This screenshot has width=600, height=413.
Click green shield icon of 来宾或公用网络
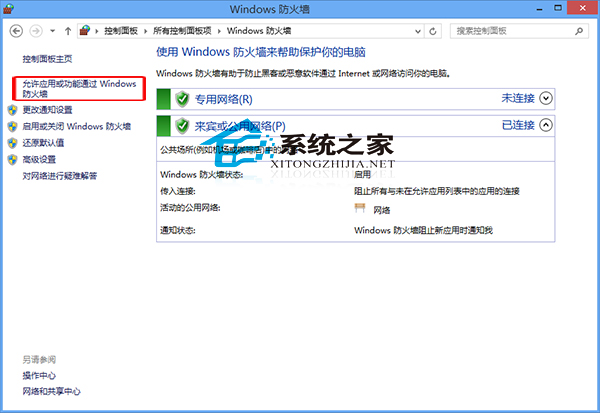point(182,126)
